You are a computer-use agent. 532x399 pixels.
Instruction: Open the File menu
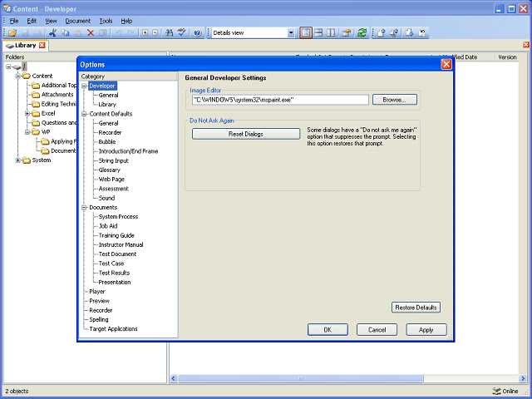click(14, 21)
